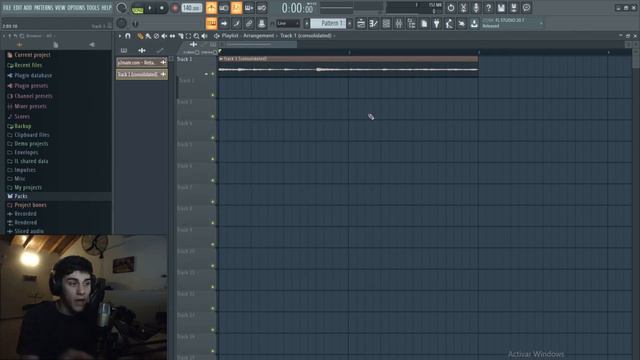Viewport: 640px width, 360px height.
Task: Toggle countdown before recording
Action: pyautogui.click(x=236, y=8)
